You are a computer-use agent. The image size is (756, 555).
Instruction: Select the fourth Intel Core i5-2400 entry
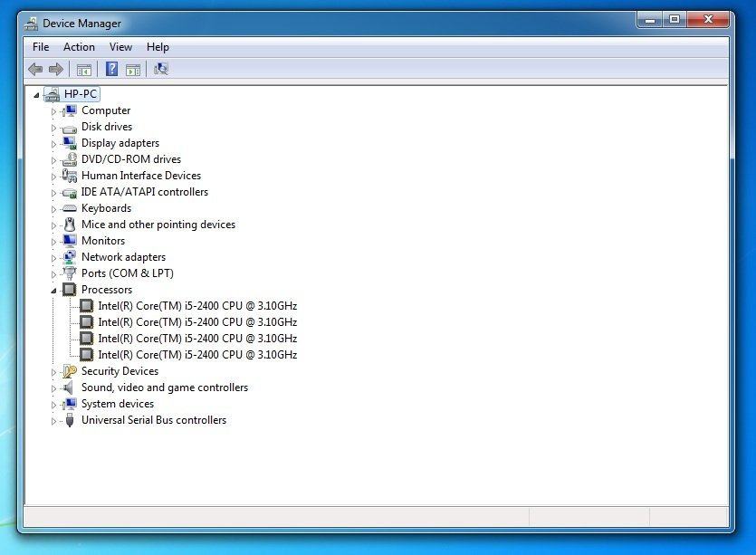pyautogui.click(x=197, y=355)
